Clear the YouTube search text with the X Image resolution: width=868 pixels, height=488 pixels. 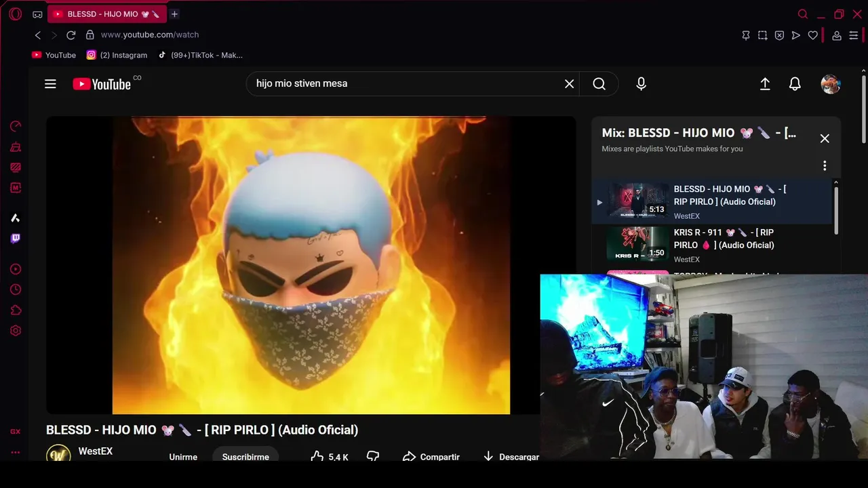point(569,83)
